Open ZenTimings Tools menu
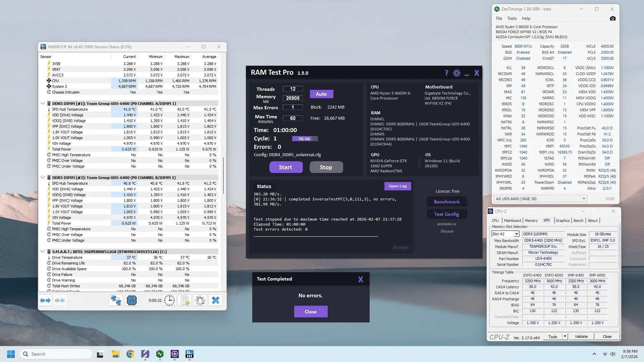644x362 pixels. tap(512, 18)
